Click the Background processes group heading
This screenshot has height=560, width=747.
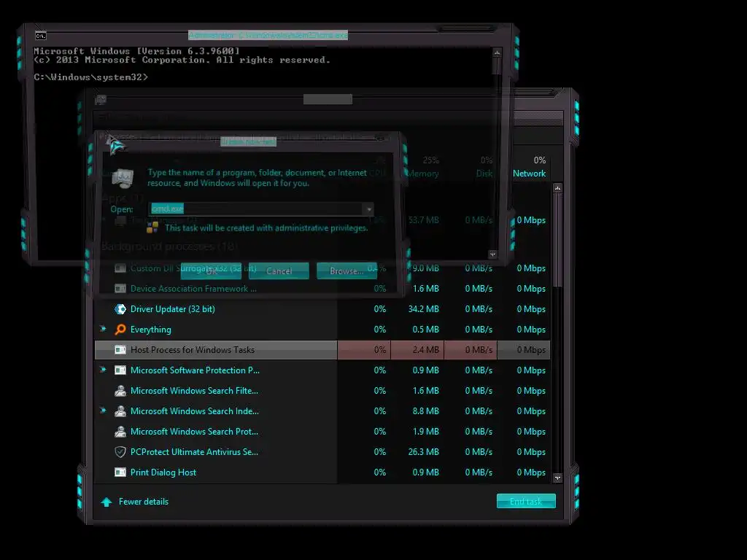pos(169,246)
